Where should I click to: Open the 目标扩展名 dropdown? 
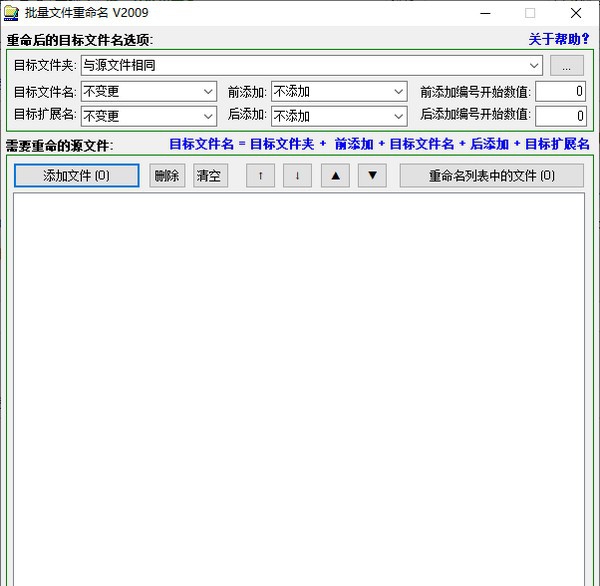click(149, 116)
